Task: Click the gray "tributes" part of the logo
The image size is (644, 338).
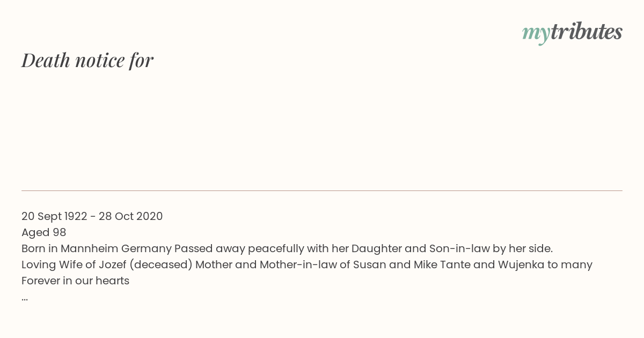Action: coord(586,31)
